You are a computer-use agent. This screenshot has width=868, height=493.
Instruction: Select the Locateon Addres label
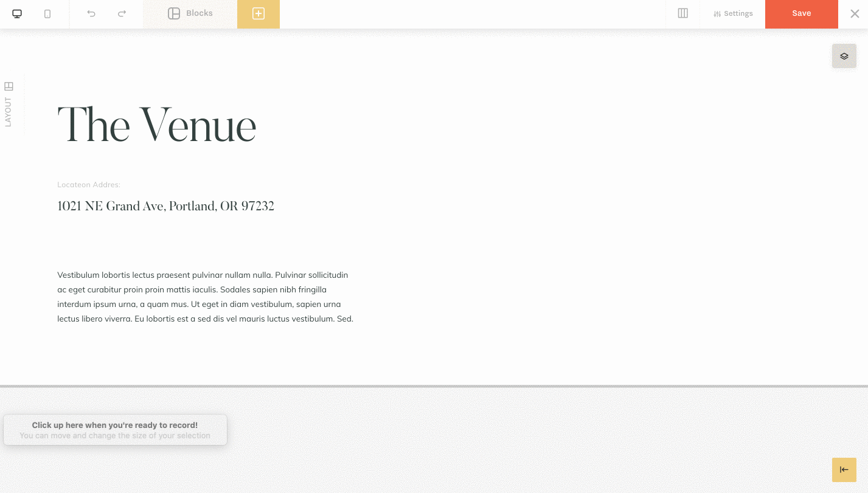tap(89, 185)
